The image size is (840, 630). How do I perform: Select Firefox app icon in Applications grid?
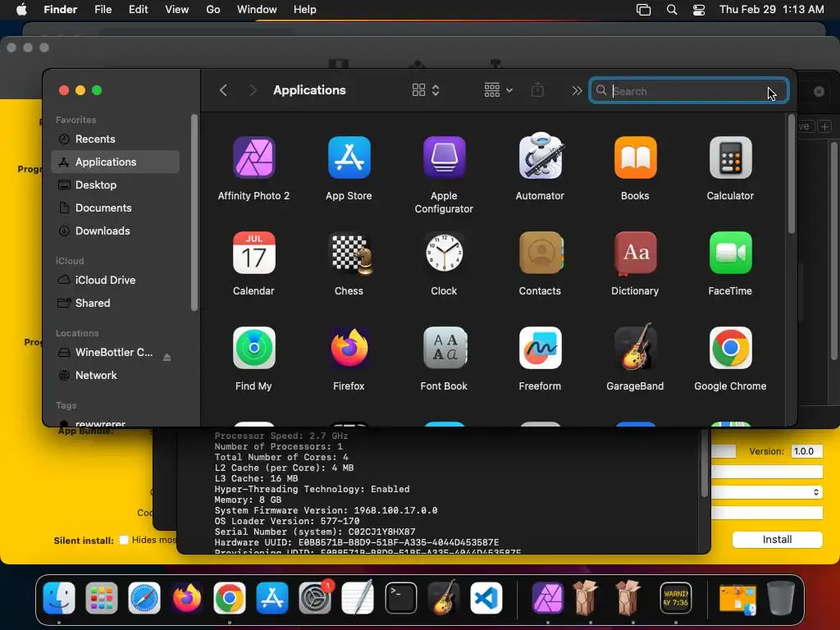[349, 348]
